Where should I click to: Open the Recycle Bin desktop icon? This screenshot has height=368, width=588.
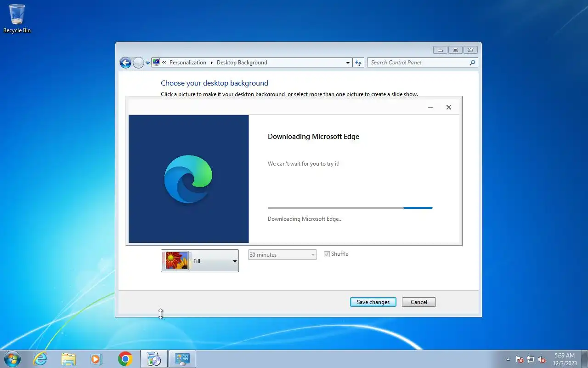[x=17, y=18]
